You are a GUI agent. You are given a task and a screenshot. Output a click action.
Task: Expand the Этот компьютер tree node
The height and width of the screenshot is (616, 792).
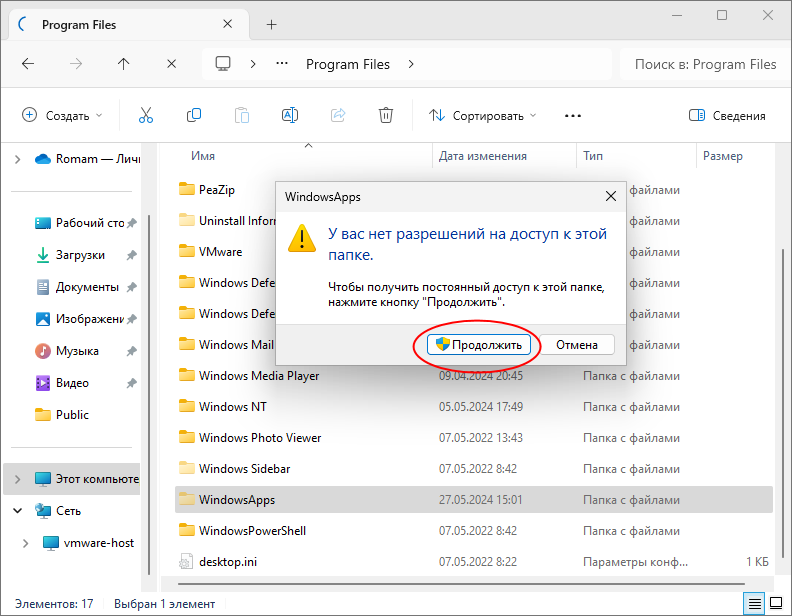tap(18, 479)
